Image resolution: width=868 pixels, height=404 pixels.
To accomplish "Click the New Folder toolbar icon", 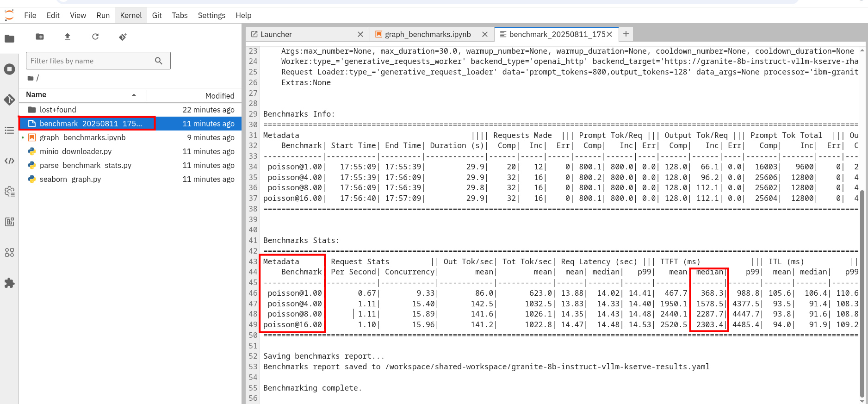I will click(40, 37).
